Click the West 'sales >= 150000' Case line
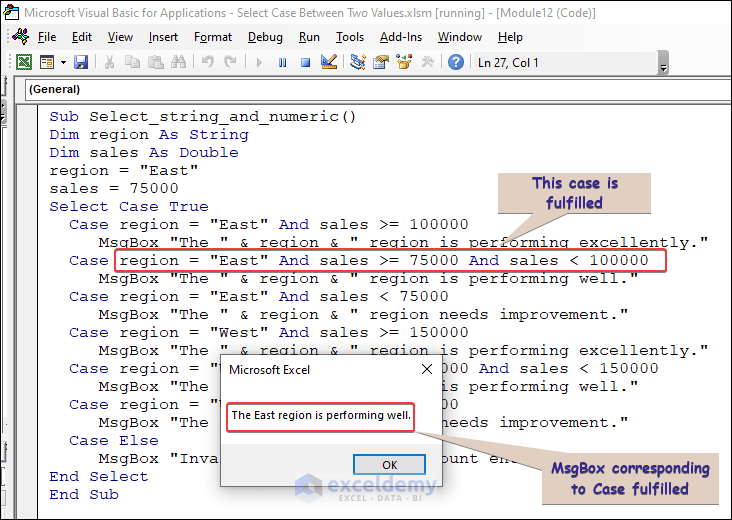 click(x=268, y=332)
